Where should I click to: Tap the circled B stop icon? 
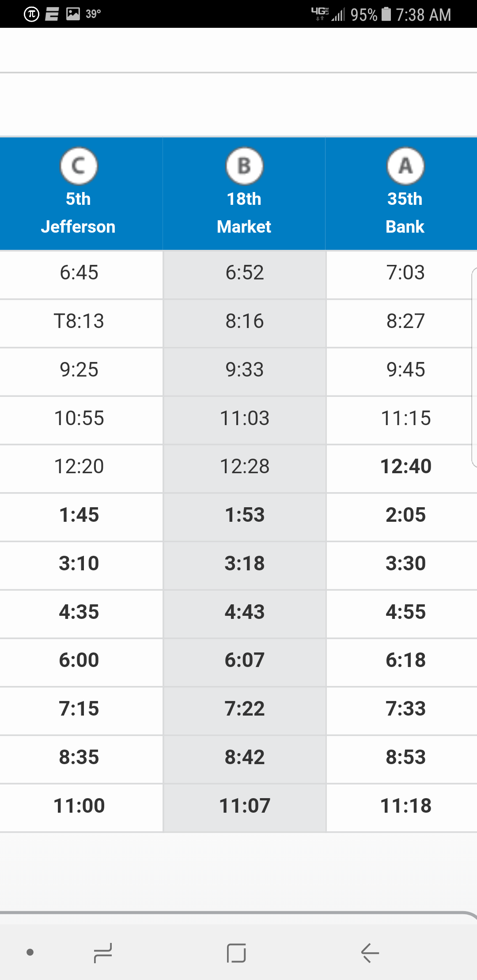(x=244, y=166)
